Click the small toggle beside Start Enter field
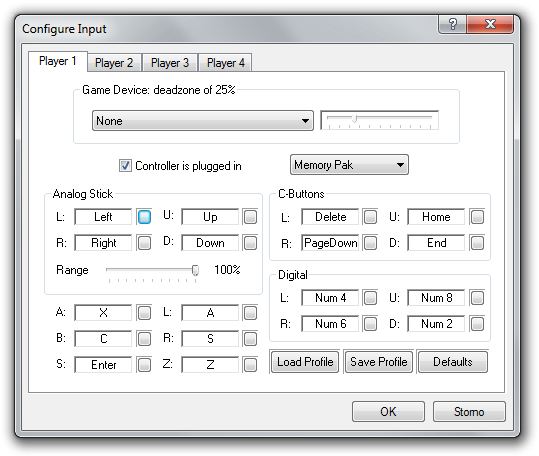539x456 pixels. 144,365
